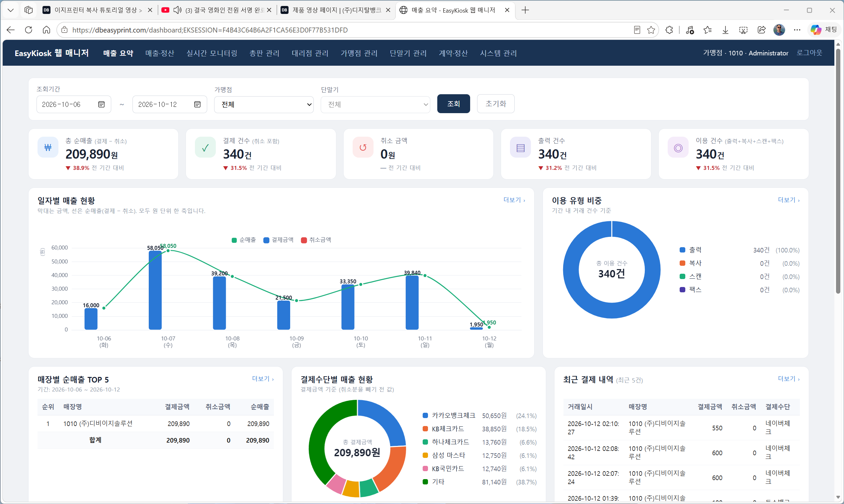Open the end date calendar picker icon

pyautogui.click(x=198, y=104)
